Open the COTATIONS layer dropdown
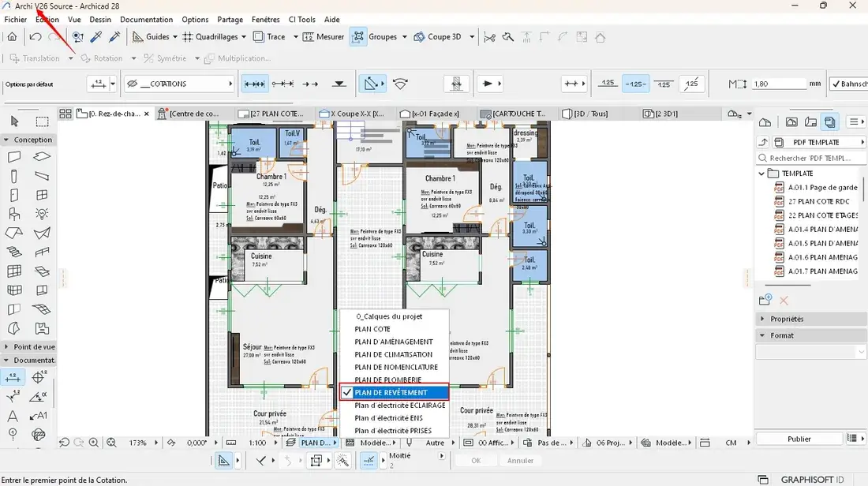This screenshot has width=868, height=486. pyautogui.click(x=179, y=84)
